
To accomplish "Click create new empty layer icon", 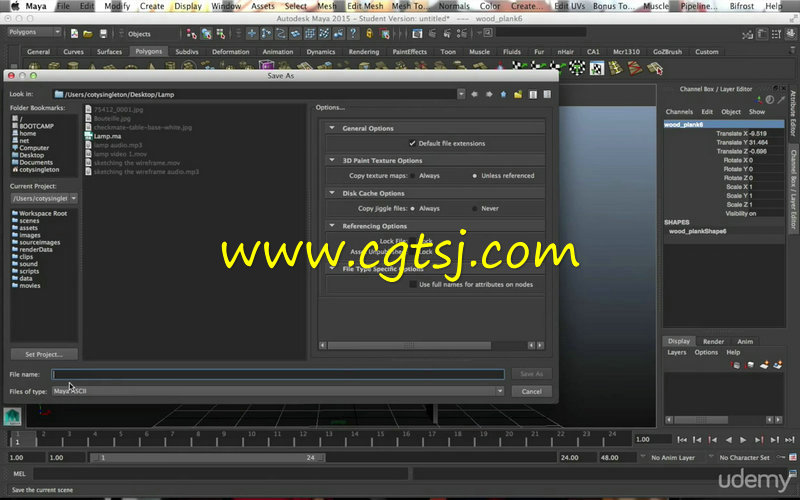I will click(x=764, y=365).
